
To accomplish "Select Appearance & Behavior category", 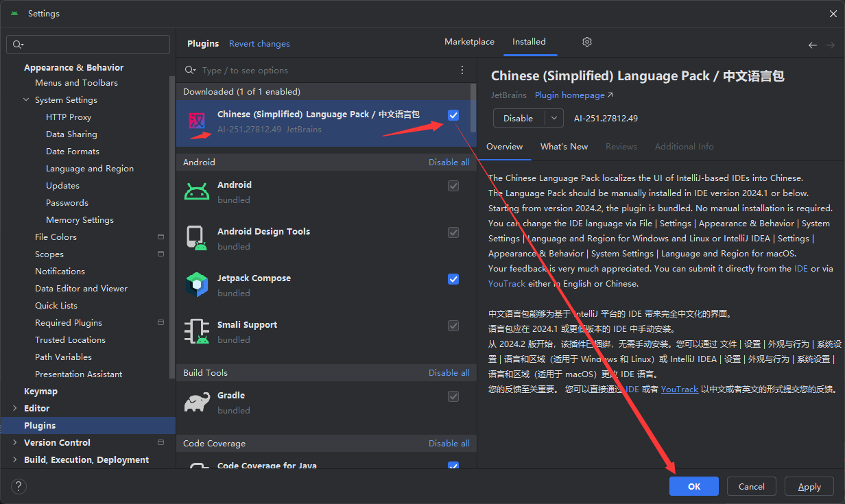I will tap(73, 68).
